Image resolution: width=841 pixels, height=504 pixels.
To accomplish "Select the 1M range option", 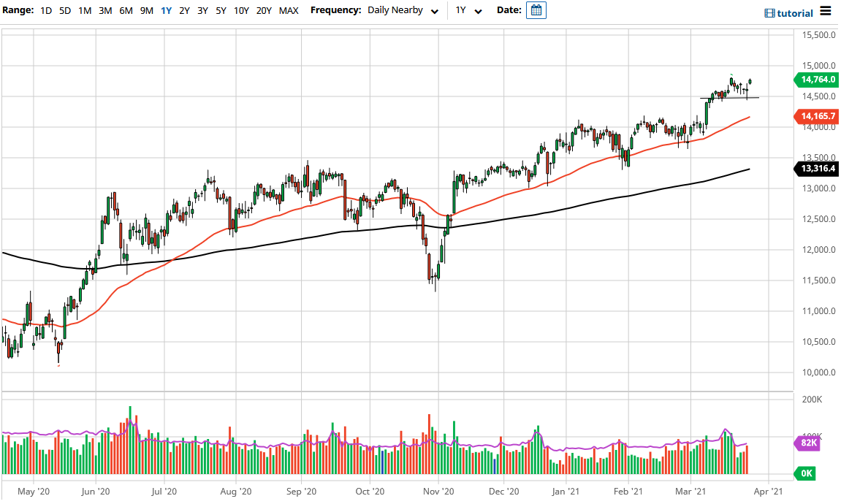I will [85, 11].
